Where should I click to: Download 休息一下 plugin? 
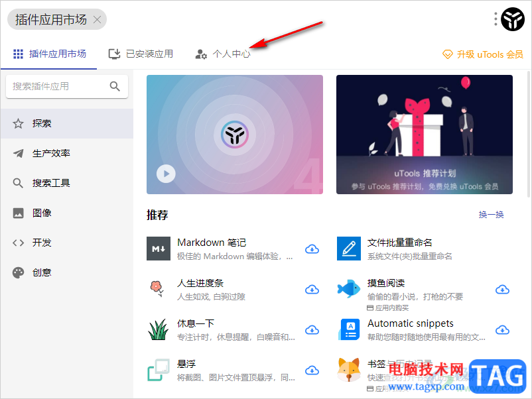[x=312, y=330]
